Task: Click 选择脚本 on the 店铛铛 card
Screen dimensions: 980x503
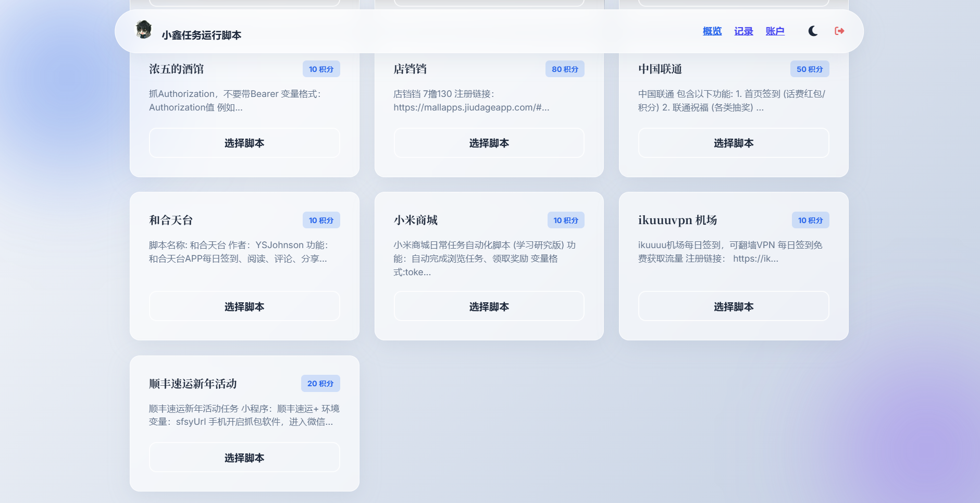Action: [488, 143]
